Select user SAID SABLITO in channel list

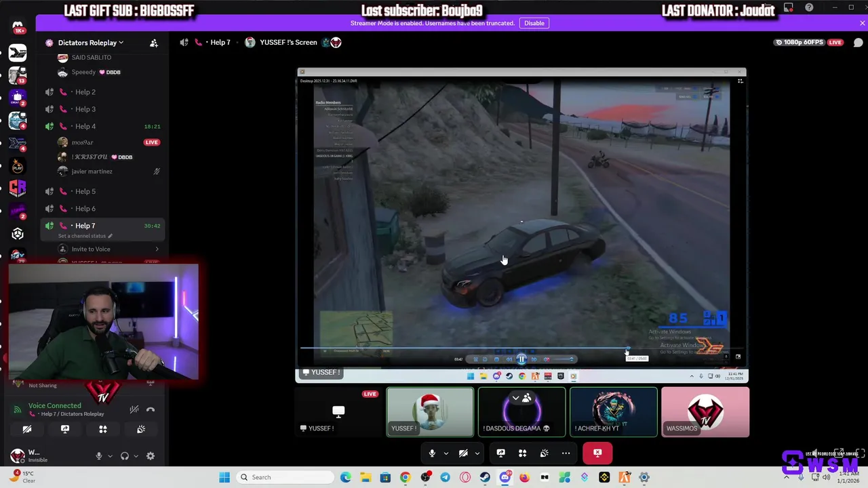pyautogui.click(x=108, y=58)
